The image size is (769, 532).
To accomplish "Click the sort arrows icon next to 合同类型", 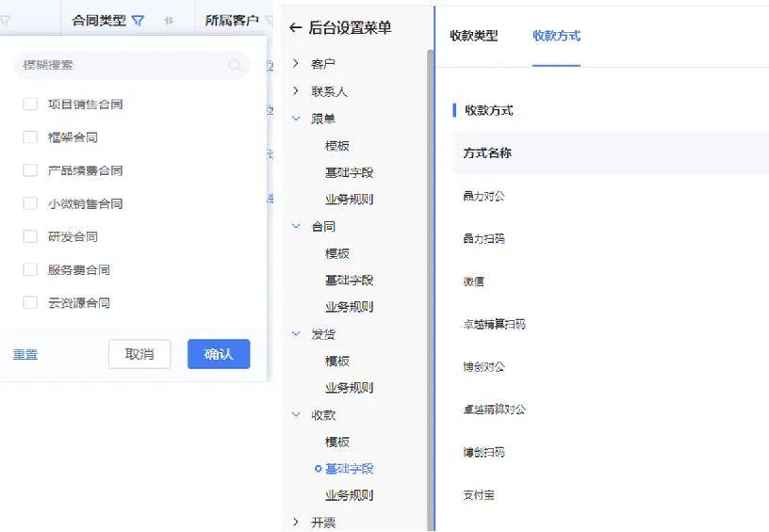I will point(169,21).
